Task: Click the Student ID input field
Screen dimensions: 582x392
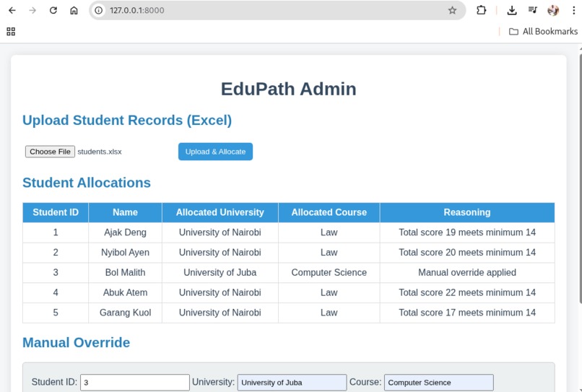Action: point(135,383)
